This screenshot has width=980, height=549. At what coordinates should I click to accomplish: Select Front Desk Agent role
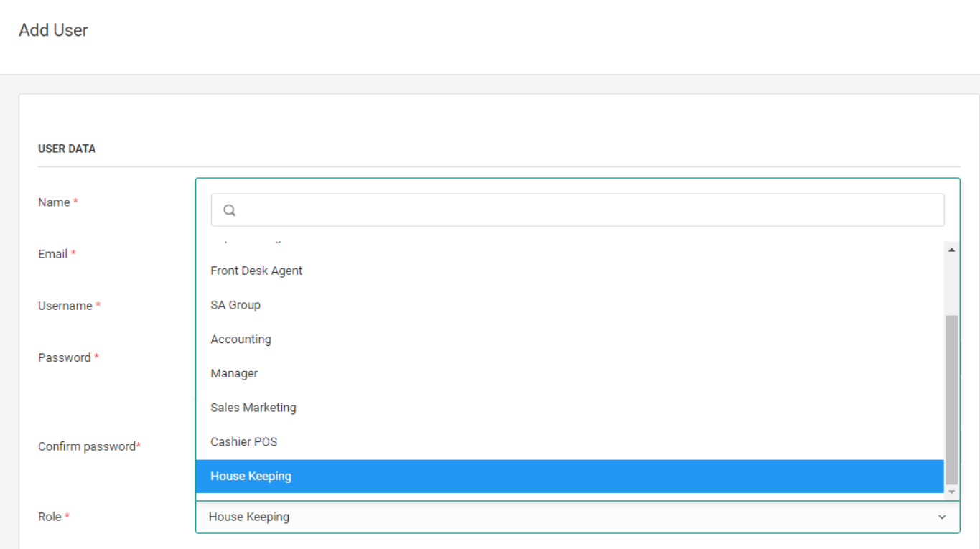coord(569,271)
